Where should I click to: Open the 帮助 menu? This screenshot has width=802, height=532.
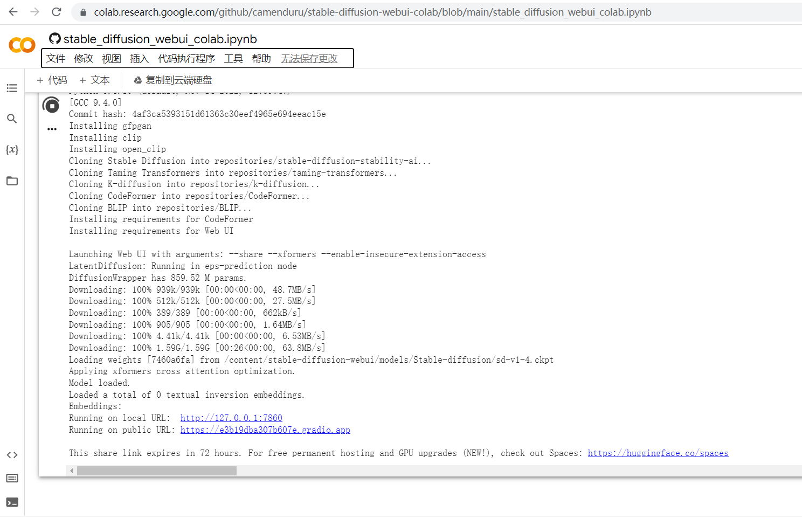pos(261,58)
